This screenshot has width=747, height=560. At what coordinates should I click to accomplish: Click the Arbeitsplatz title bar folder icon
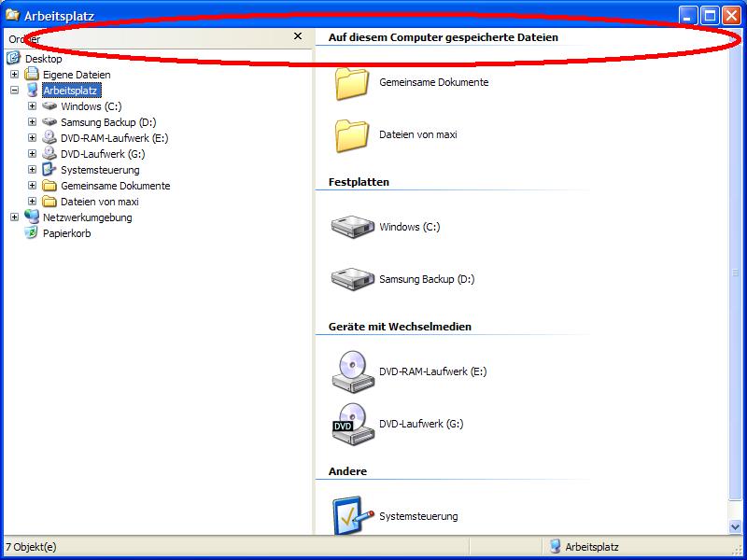click(11, 15)
